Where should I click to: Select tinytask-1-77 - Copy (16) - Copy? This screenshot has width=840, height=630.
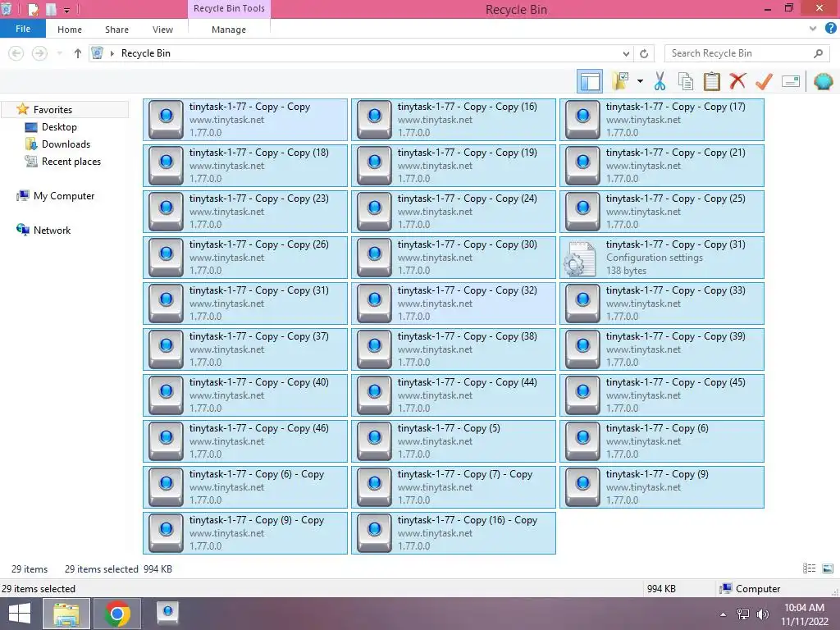453,533
